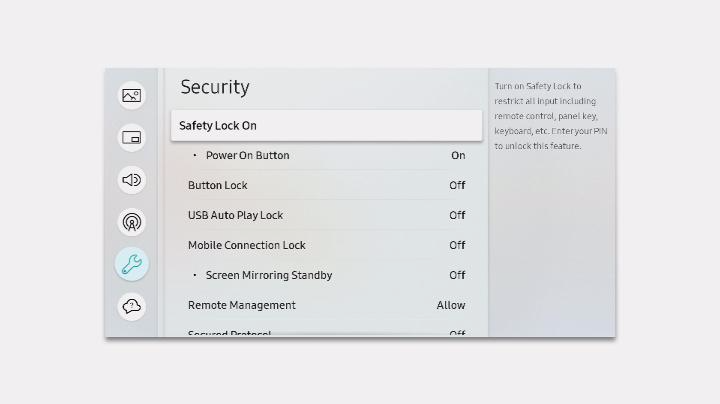Image resolution: width=720 pixels, height=404 pixels.
Task: Select the Mobile Connection Lock label
Action: [x=247, y=245]
